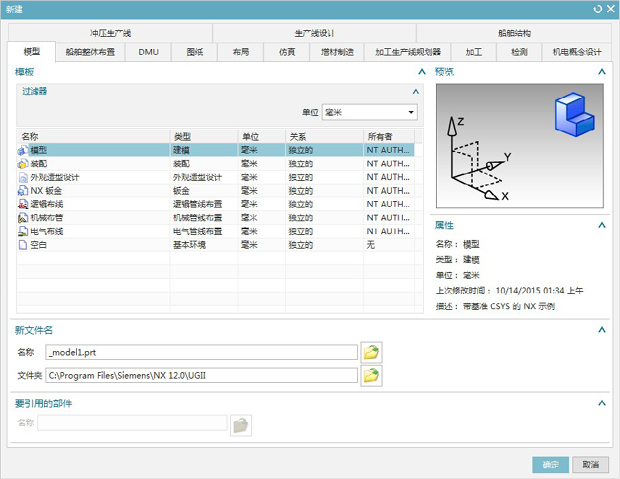This screenshot has width=620, height=479.
Task: Click the 取消 button
Action: tap(591, 465)
